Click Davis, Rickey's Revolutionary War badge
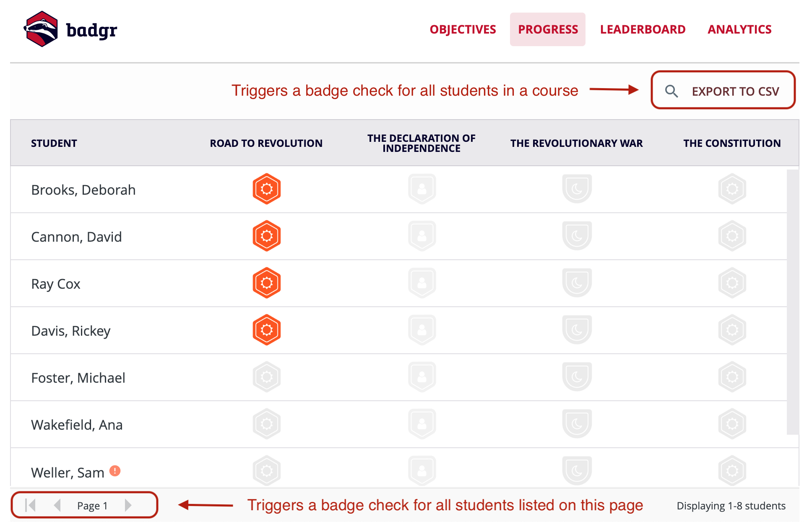812x522 pixels. 577,330
